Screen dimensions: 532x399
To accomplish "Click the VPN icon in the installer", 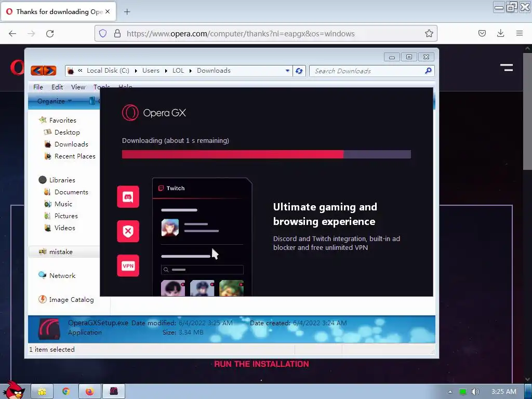I will [x=128, y=265].
